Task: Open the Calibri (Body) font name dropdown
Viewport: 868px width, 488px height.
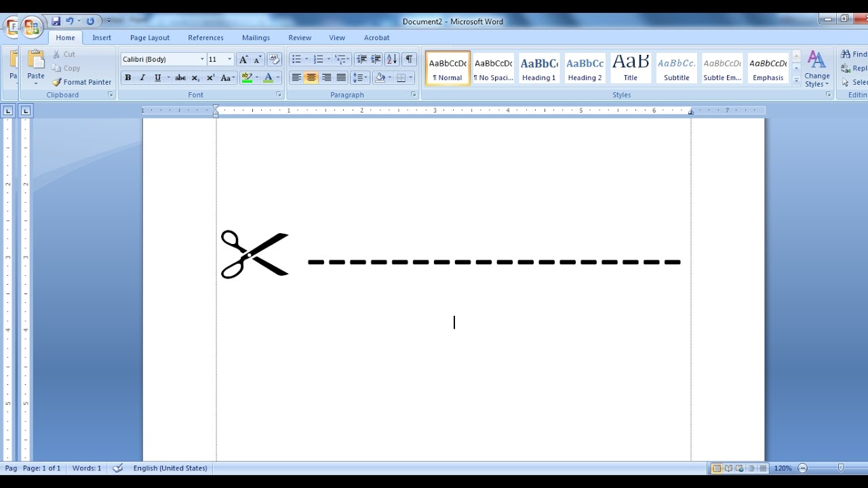Action: pos(202,60)
